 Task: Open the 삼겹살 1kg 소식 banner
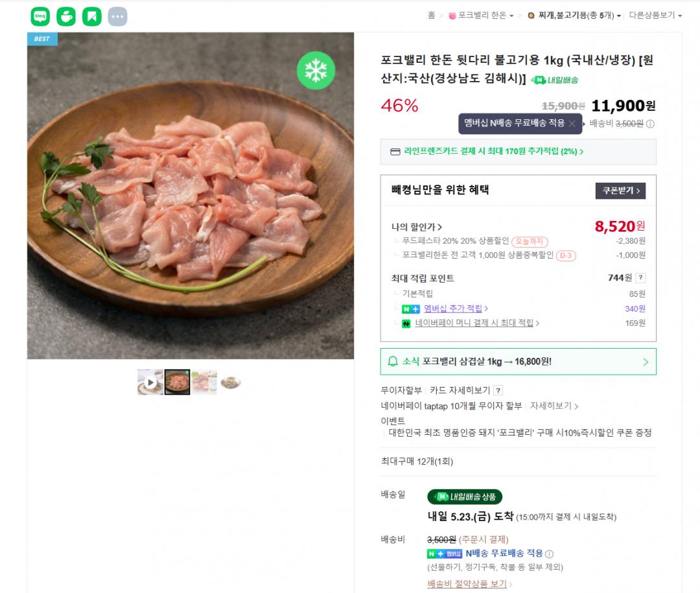[518, 362]
